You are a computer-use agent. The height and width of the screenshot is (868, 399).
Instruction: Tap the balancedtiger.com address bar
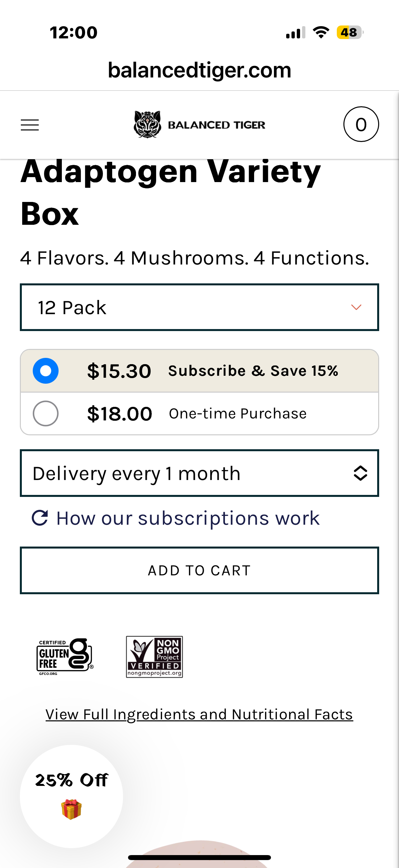pos(199,70)
